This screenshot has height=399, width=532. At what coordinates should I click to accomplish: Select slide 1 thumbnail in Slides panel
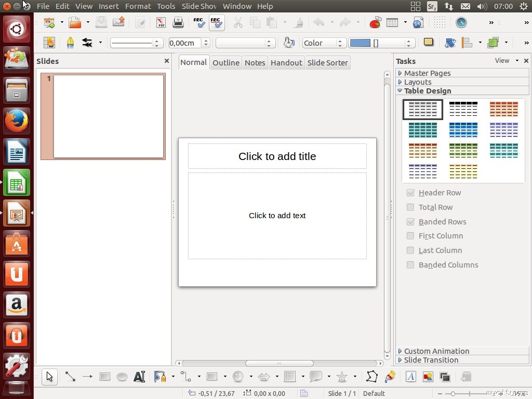(109, 116)
